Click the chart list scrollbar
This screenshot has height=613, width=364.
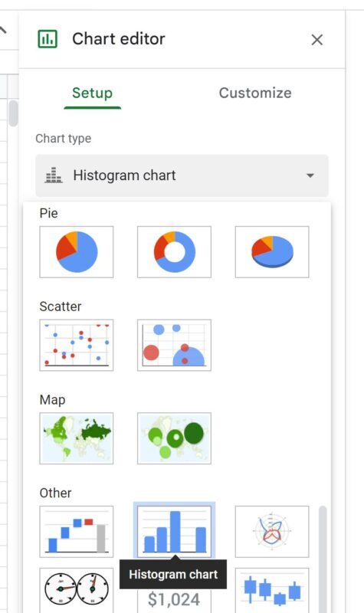323,559
